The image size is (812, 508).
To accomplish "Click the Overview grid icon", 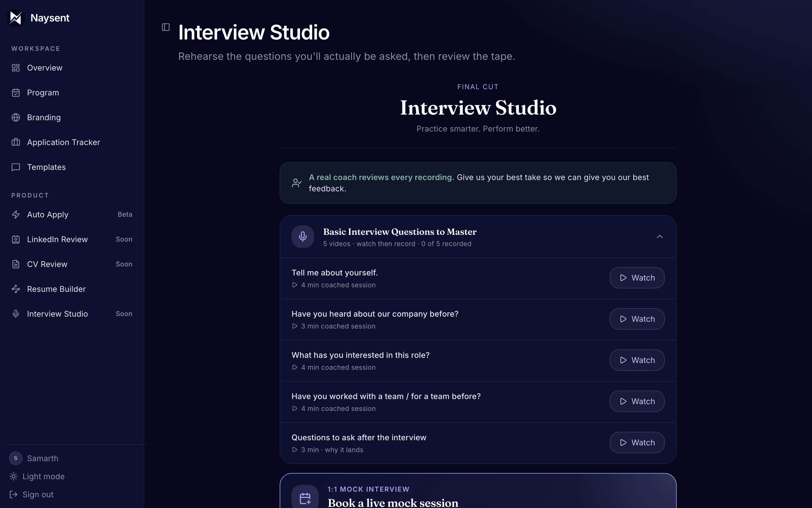I will click(x=16, y=68).
